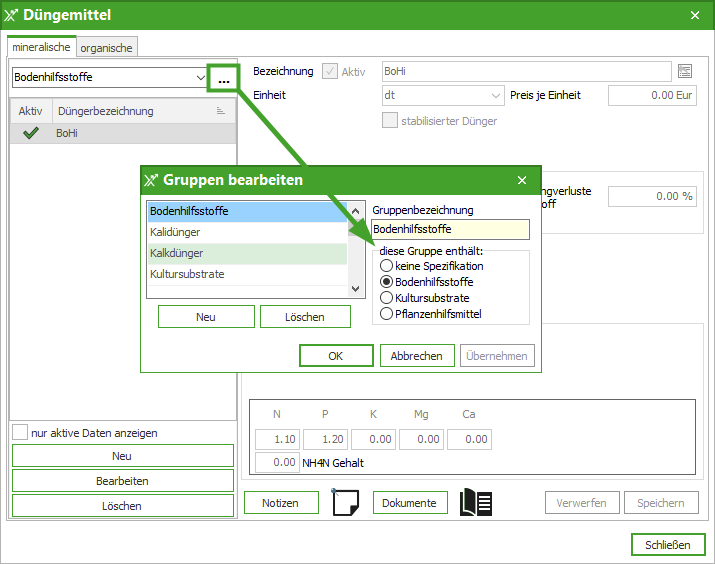This screenshot has width=715, height=564.
Task: Choose the Pflanzenhilfsmittel radio button
Action: pos(387,314)
